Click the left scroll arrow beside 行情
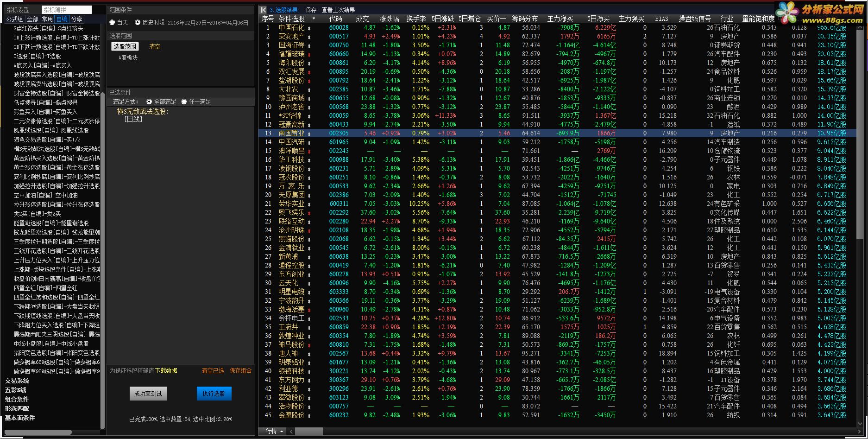The height and width of the screenshot is (439, 868). (291, 431)
